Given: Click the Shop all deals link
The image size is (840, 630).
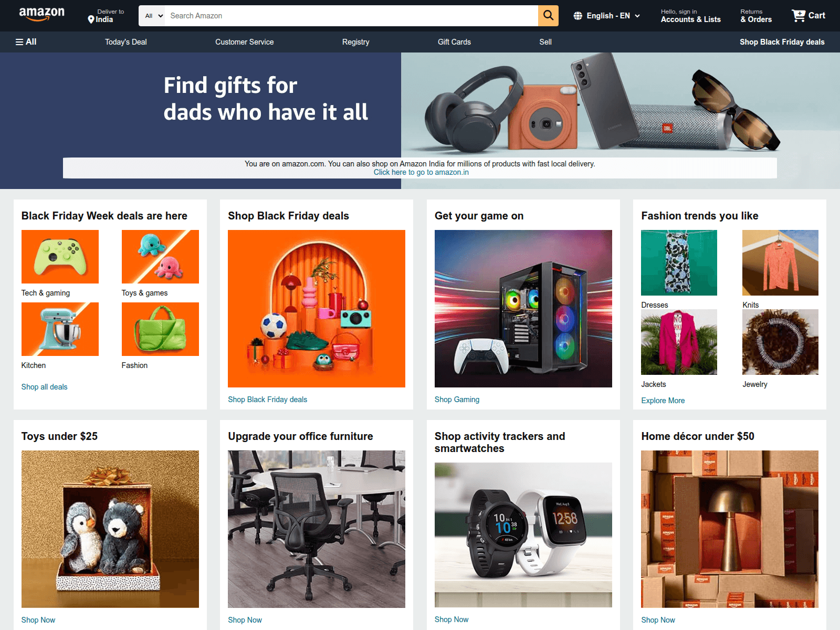Looking at the screenshot, I should pyautogui.click(x=44, y=387).
